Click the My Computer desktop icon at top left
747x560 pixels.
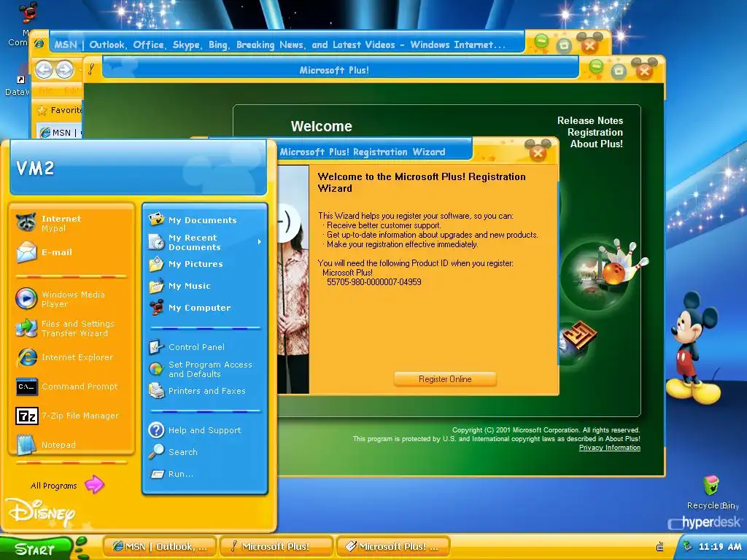pos(28,12)
